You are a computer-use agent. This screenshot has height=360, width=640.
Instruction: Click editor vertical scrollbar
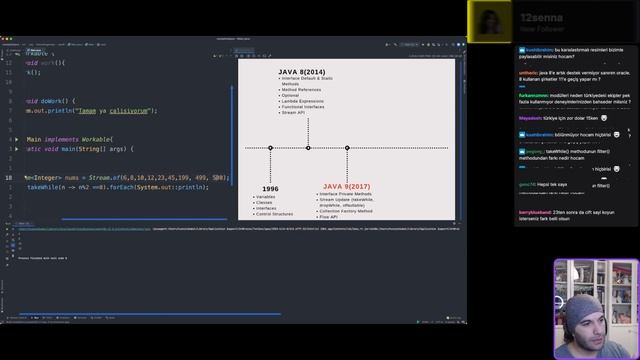[232, 135]
